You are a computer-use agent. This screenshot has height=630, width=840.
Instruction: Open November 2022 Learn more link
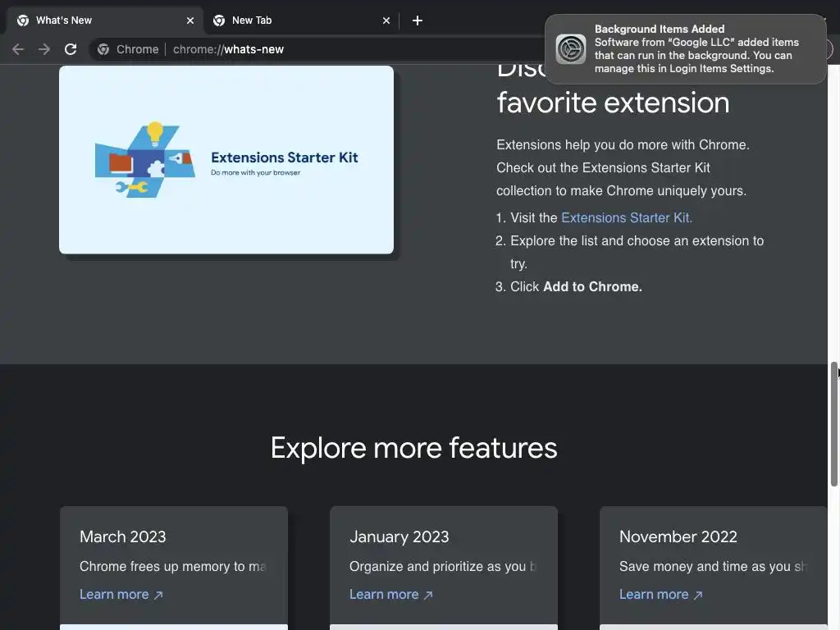(660, 594)
